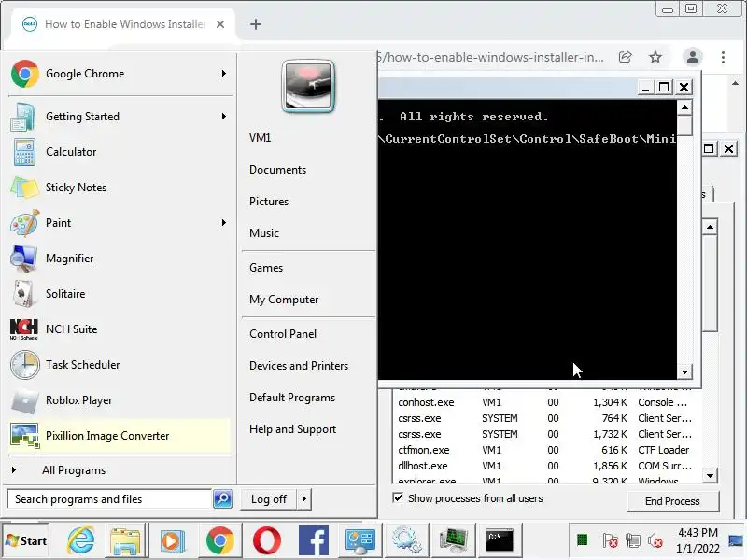Open Documents library
The image size is (747, 560).
[x=277, y=170]
